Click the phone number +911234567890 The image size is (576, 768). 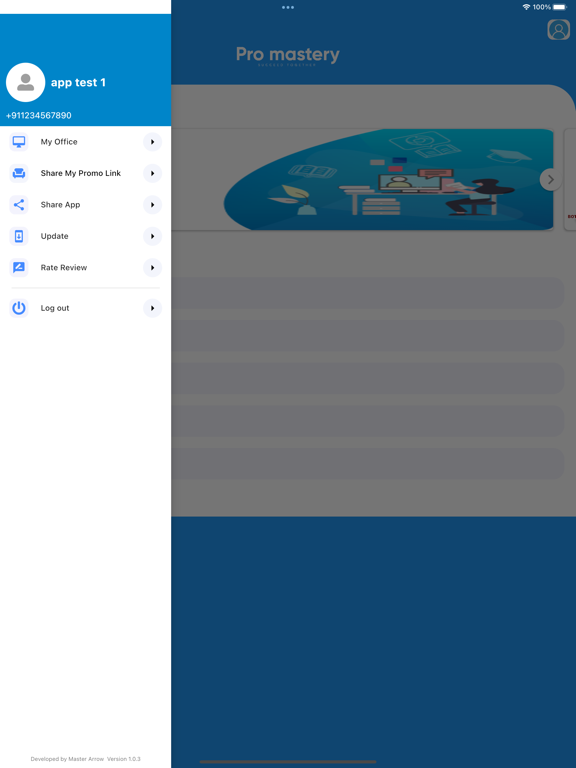coord(39,116)
